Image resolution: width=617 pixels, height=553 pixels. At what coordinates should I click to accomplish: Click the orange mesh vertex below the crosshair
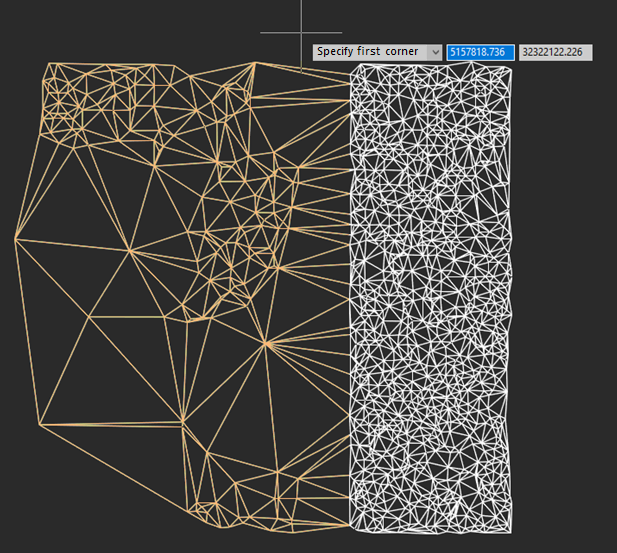coord(301,71)
